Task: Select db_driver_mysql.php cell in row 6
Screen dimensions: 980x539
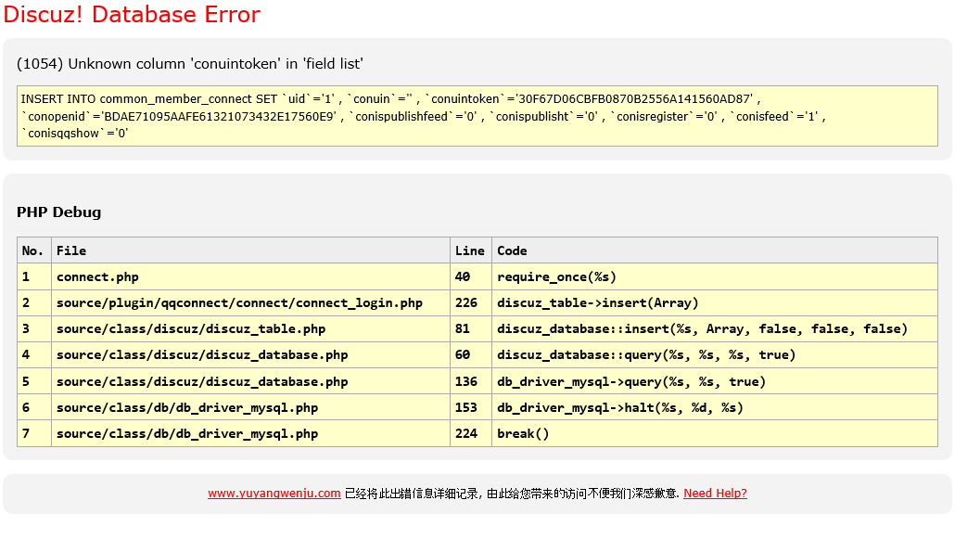Action: click(x=250, y=407)
